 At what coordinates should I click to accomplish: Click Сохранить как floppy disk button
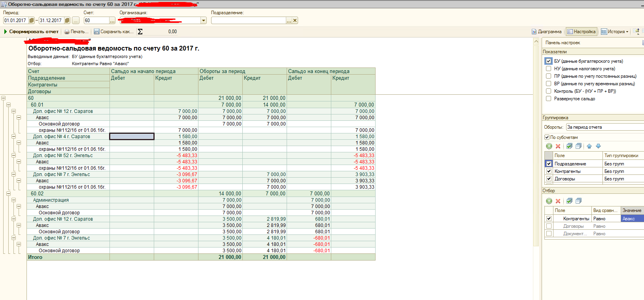coord(113,32)
